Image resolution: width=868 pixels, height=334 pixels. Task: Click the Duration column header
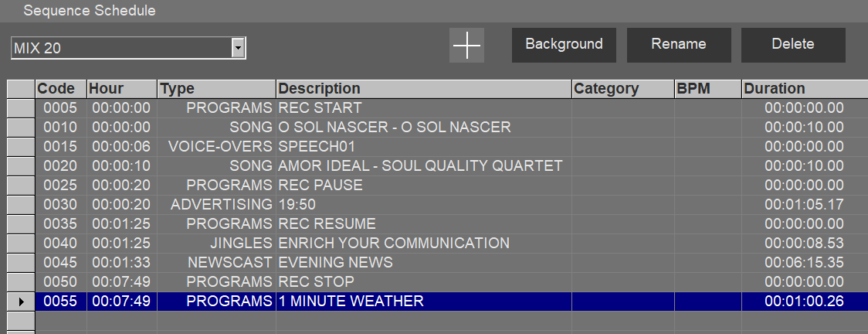click(803, 89)
